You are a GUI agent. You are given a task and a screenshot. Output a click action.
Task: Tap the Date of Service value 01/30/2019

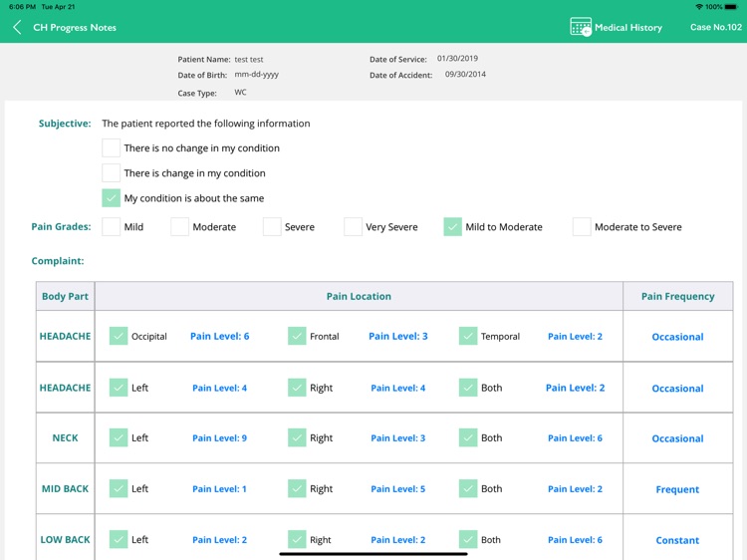tap(457, 59)
